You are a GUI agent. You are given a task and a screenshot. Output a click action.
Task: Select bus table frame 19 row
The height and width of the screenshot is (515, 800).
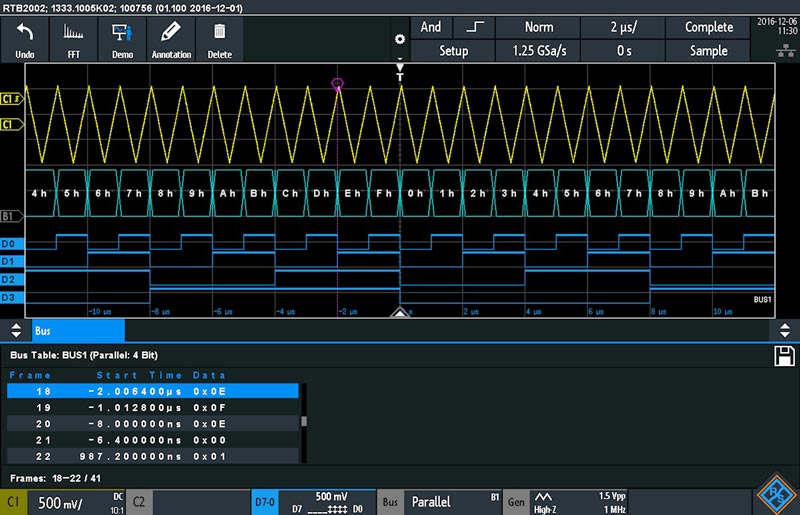pyautogui.click(x=153, y=408)
